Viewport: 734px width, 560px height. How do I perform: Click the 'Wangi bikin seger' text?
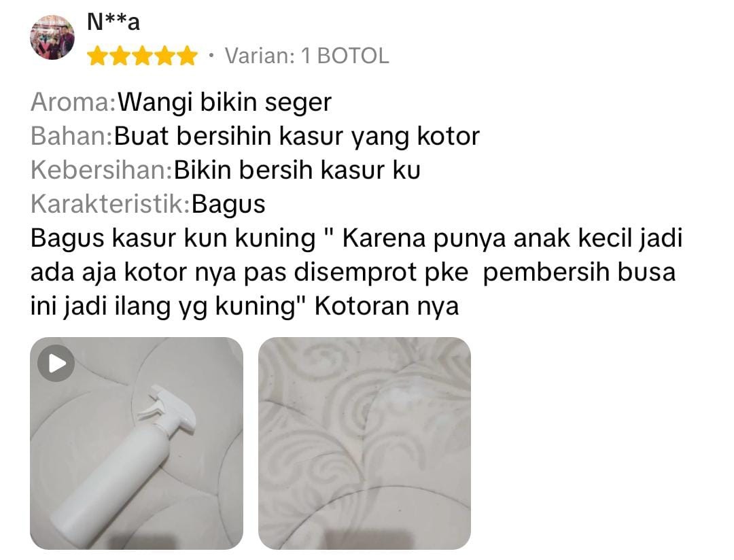pos(225,102)
